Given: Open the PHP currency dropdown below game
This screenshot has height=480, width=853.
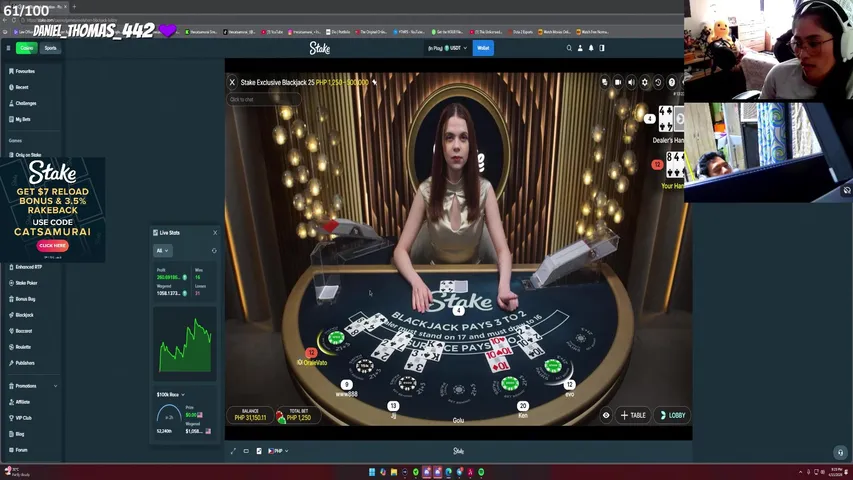Looking at the screenshot, I should [278, 451].
